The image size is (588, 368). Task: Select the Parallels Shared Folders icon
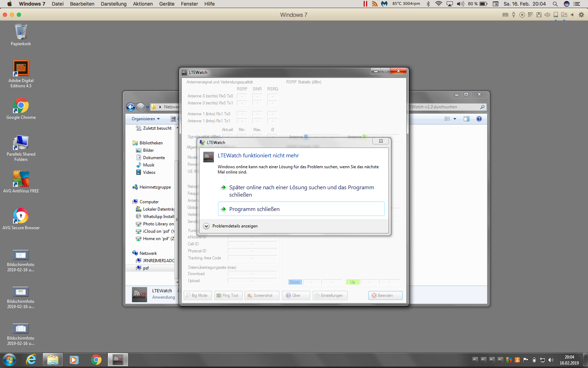coord(21,148)
